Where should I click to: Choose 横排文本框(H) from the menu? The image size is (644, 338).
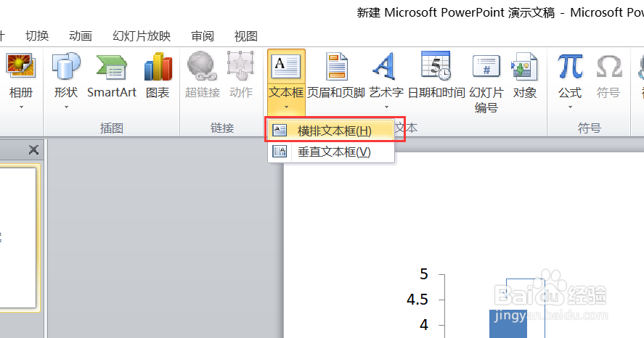[x=331, y=131]
